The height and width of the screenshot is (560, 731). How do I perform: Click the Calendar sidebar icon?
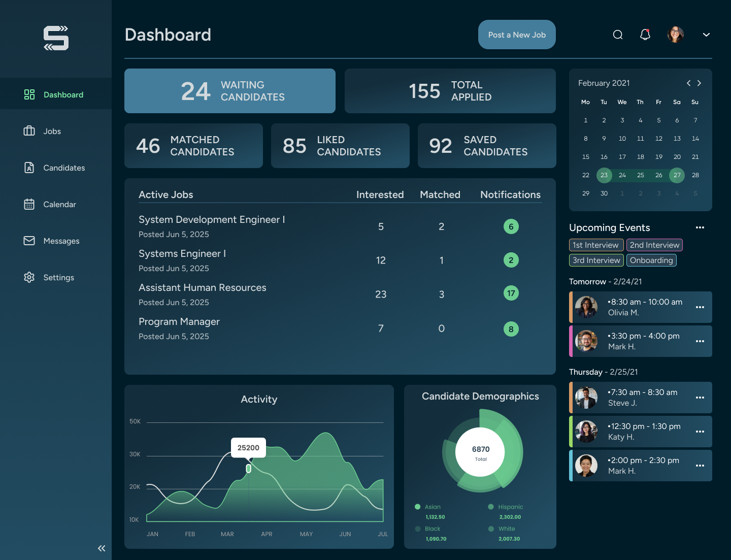(29, 204)
